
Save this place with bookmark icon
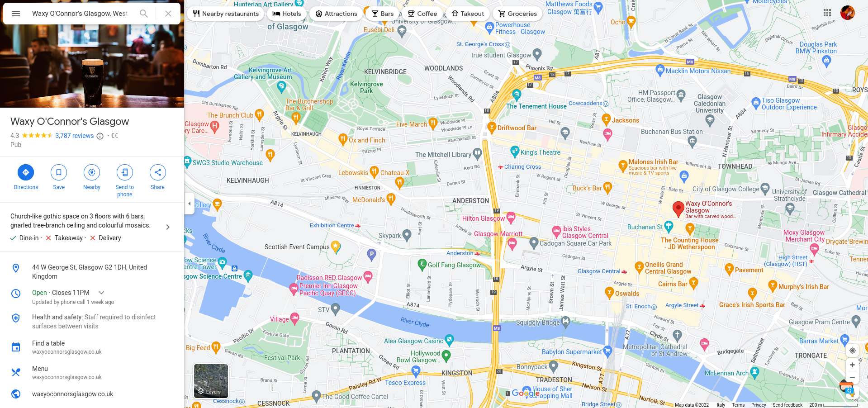[59, 172]
